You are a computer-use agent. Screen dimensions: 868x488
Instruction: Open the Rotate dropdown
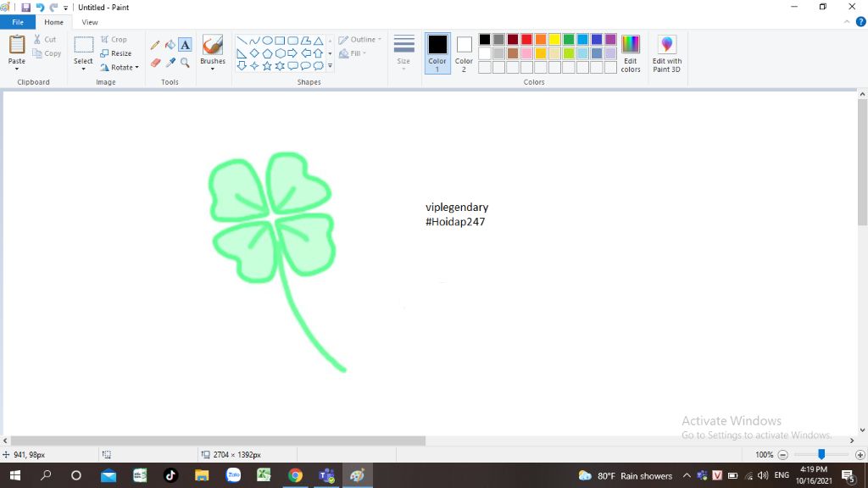pyautogui.click(x=120, y=68)
